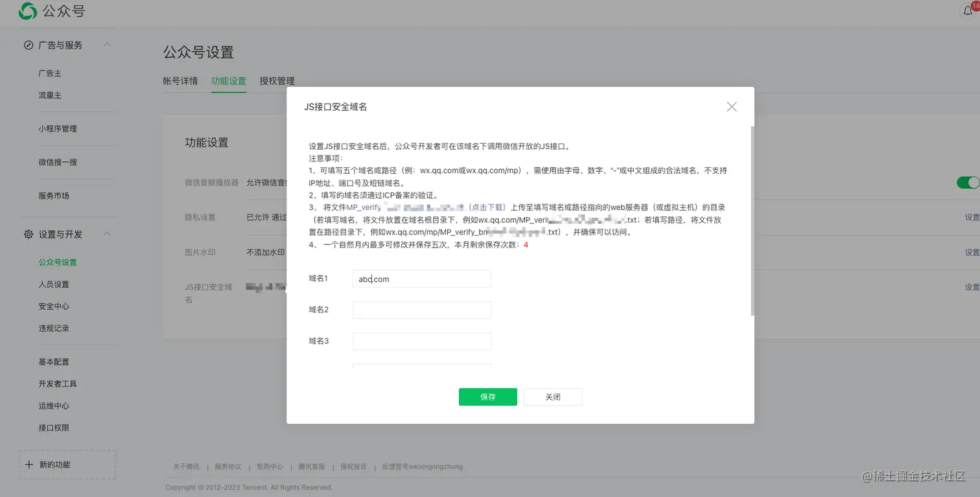
Task: Open the 服务协议 footer link
Action: tap(228, 467)
